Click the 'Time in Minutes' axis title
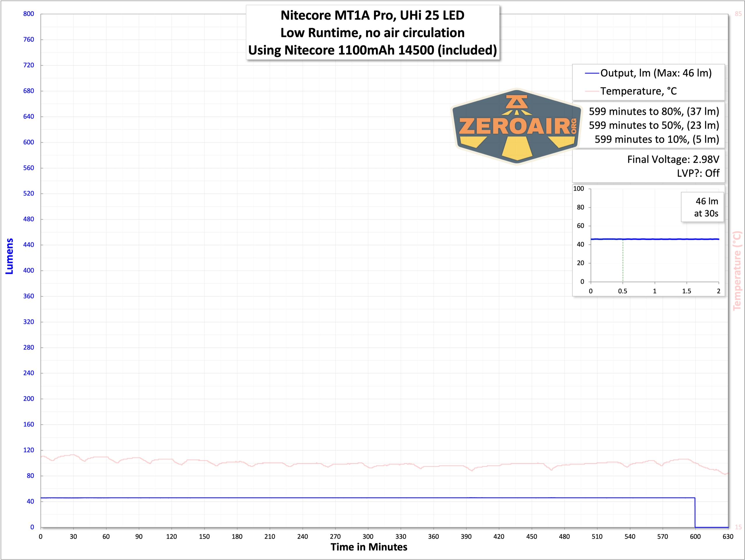The height and width of the screenshot is (560, 745). click(x=369, y=547)
